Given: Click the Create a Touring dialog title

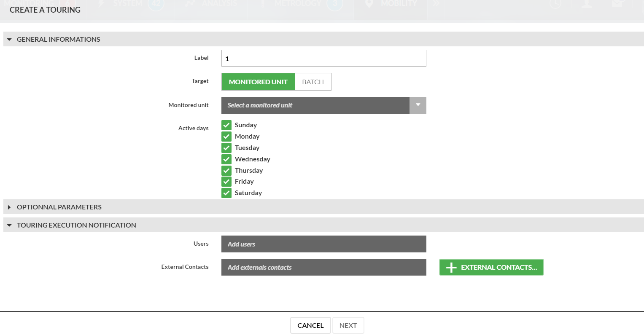Looking at the screenshot, I should pos(45,10).
